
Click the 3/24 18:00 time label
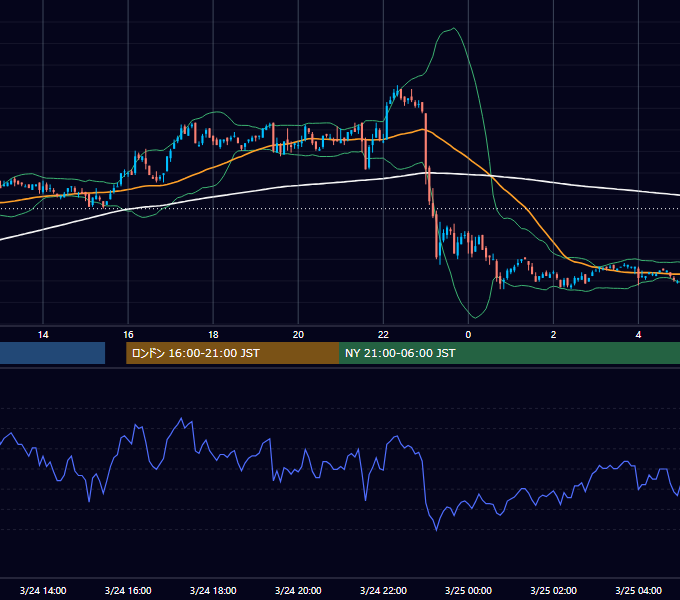(x=213, y=590)
